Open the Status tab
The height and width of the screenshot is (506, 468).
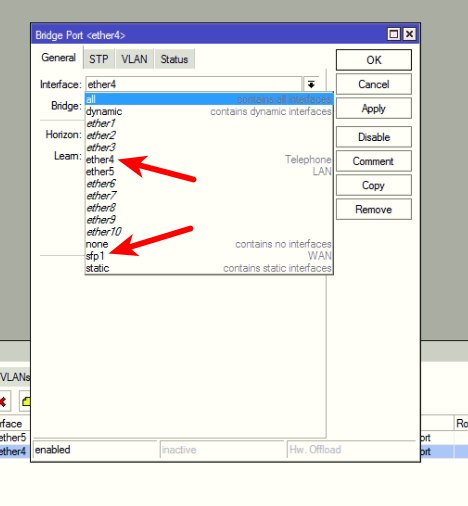(174, 59)
